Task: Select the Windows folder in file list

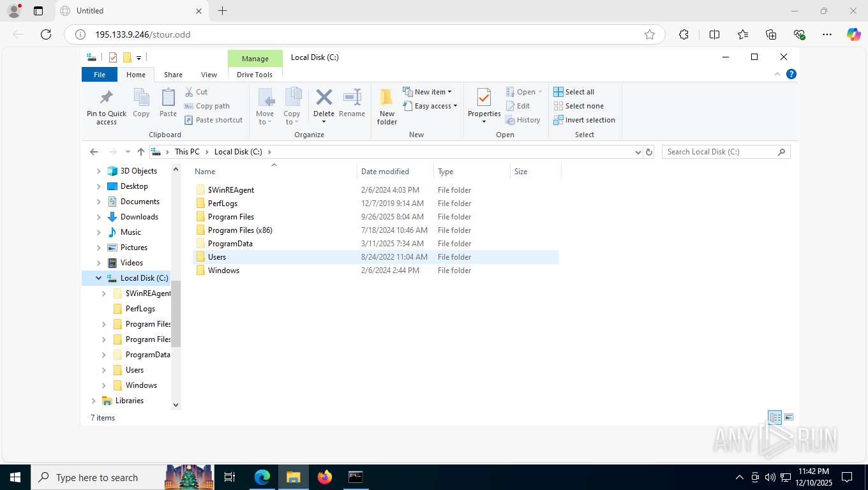Action: click(375, 271)
